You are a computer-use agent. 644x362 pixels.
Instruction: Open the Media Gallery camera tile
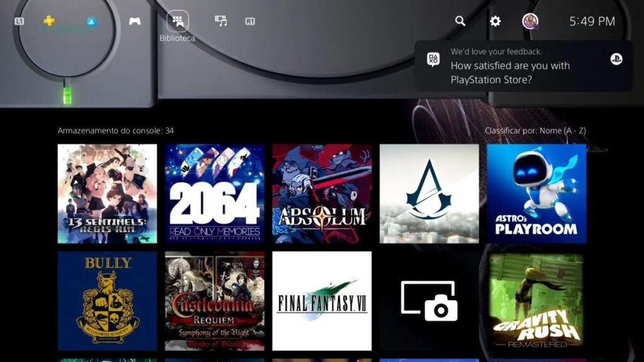(430, 301)
